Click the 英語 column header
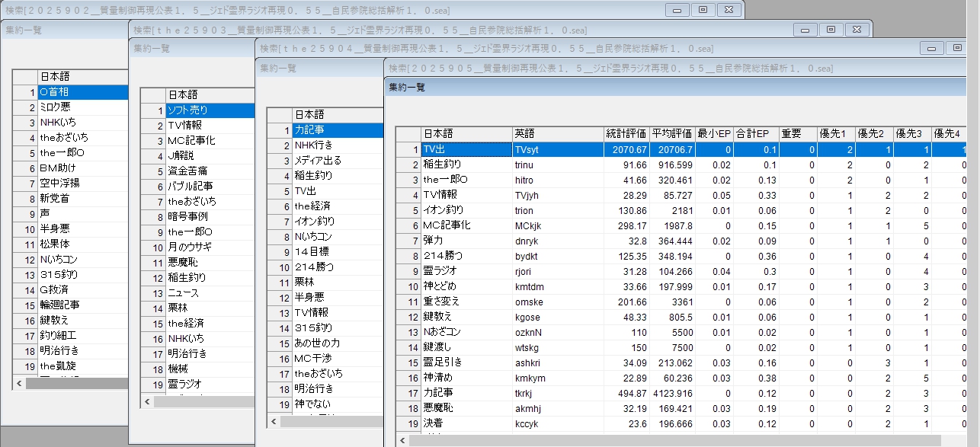The image size is (980, 447). tap(557, 133)
